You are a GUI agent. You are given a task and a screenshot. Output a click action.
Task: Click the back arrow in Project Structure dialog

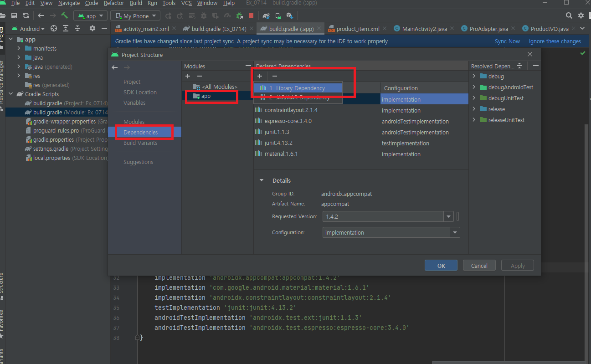point(115,67)
